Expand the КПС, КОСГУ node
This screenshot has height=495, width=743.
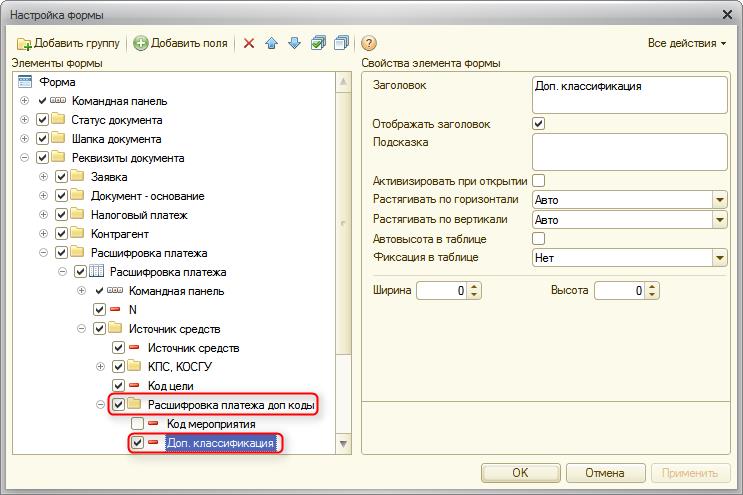100,366
